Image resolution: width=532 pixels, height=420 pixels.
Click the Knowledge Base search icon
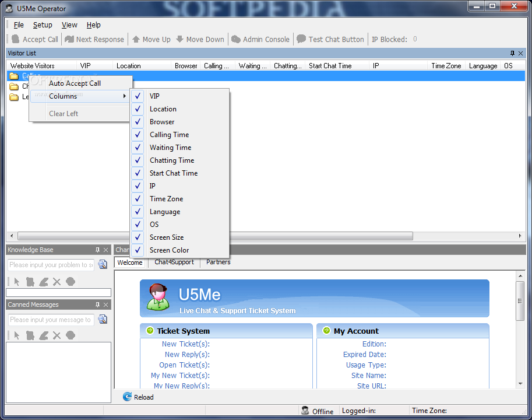(x=103, y=264)
